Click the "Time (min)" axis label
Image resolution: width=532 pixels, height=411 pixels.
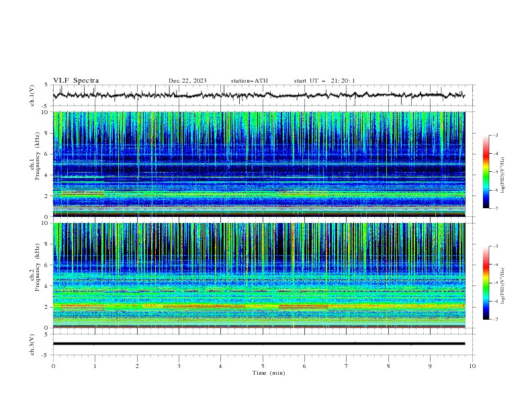pos(269,373)
